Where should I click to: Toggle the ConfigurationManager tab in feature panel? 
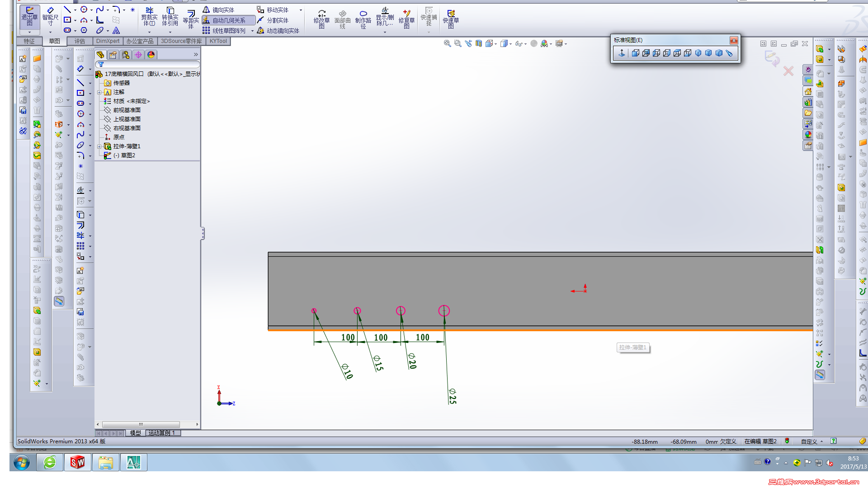tap(126, 55)
